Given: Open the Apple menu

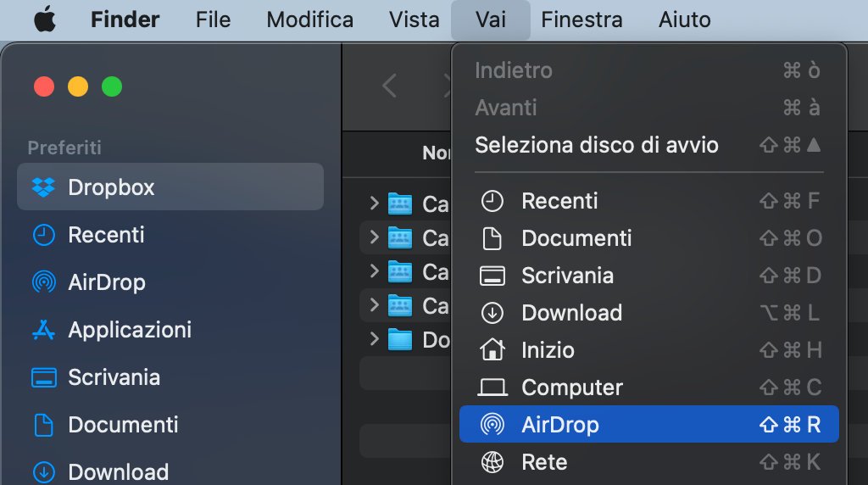Looking at the screenshot, I should coord(45,20).
